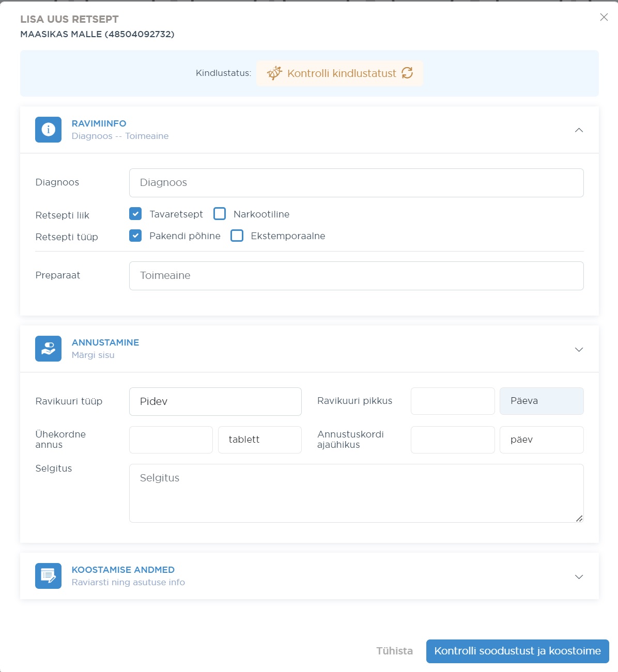Click the Annustamine hand-and-pill icon
This screenshot has width=618, height=672.
(x=48, y=349)
